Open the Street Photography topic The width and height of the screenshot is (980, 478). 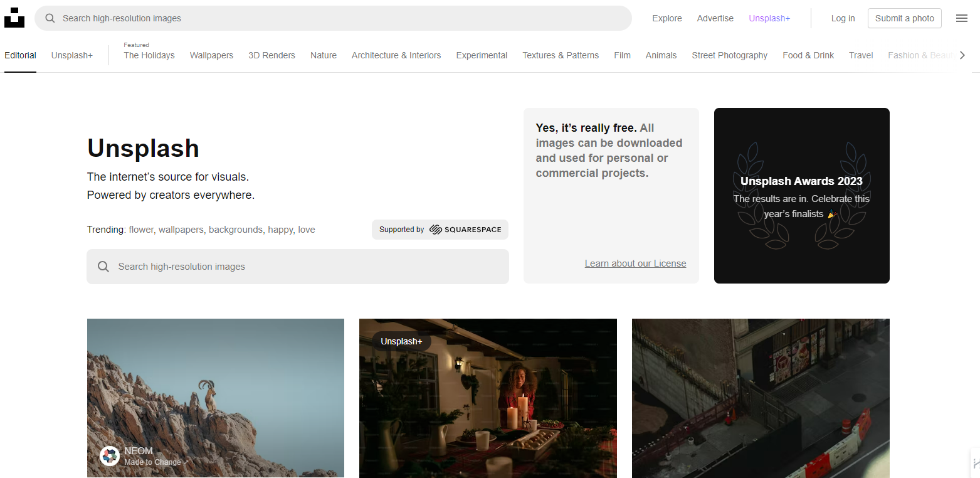(729, 55)
